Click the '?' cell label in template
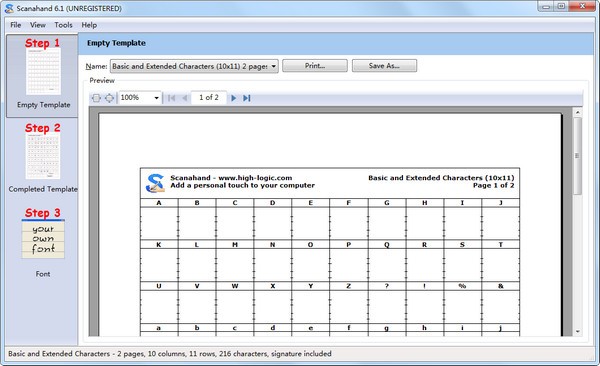 point(386,286)
